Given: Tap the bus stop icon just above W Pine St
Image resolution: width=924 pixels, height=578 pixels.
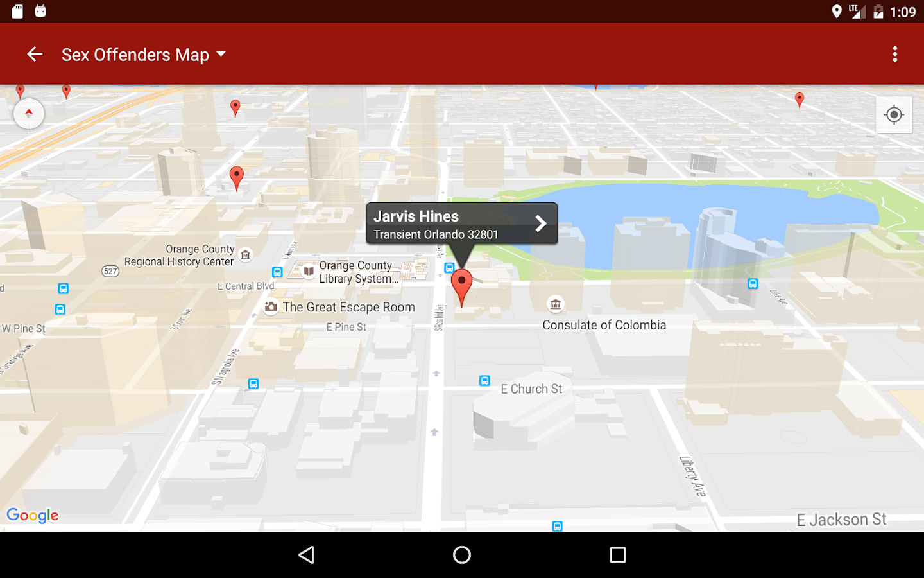Looking at the screenshot, I should pos(60,310).
